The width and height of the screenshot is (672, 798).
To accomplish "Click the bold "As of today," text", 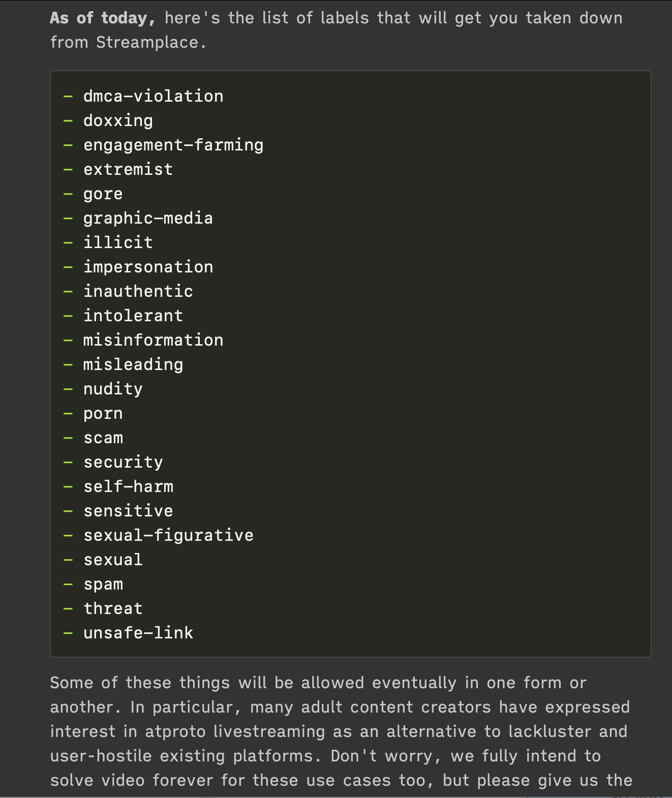I will [x=103, y=18].
